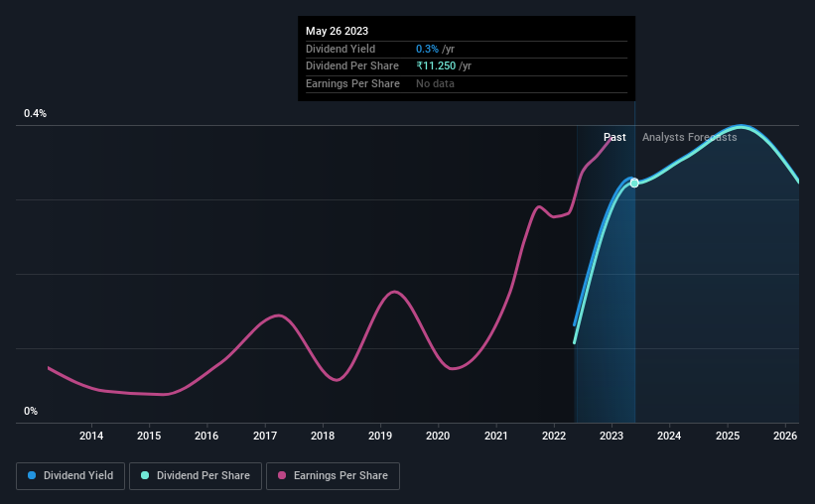
Task: Click the 2026 x-axis label
Action: pos(785,436)
